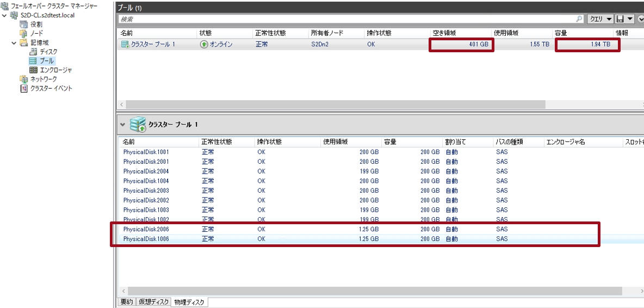Collapse the クラスター プール 1 details pane chevron
Viewport: 644px width, 308px height.
(x=122, y=125)
